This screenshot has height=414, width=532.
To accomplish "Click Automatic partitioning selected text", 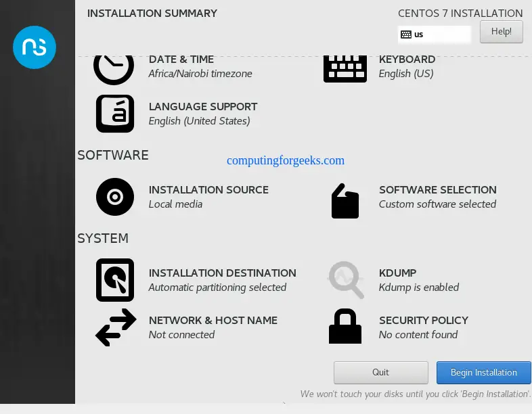I will point(217,287).
